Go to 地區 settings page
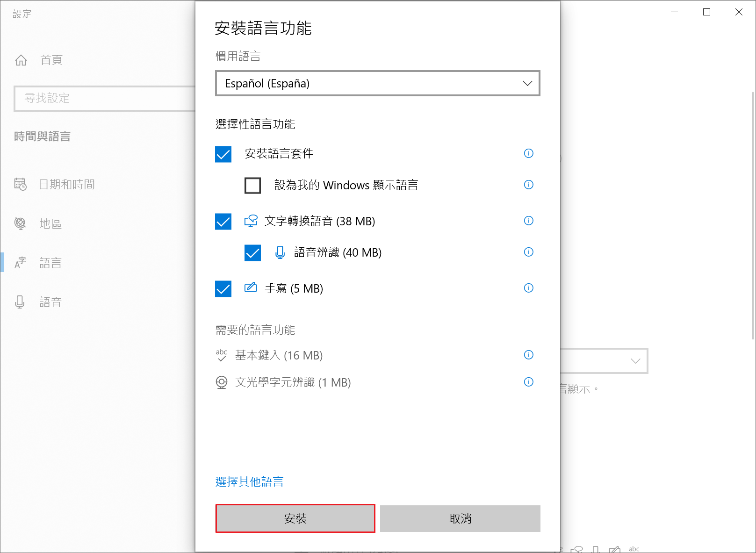756x553 pixels. 50,224
